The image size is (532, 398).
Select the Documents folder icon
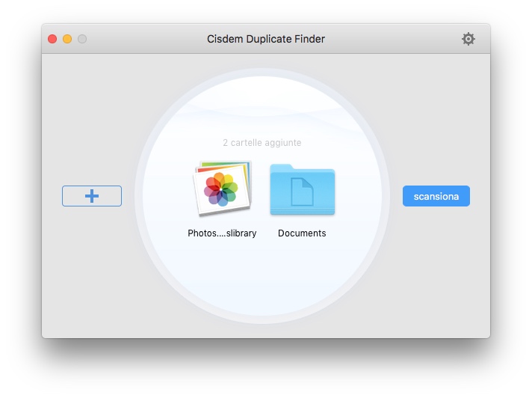[x=302, y=189]
